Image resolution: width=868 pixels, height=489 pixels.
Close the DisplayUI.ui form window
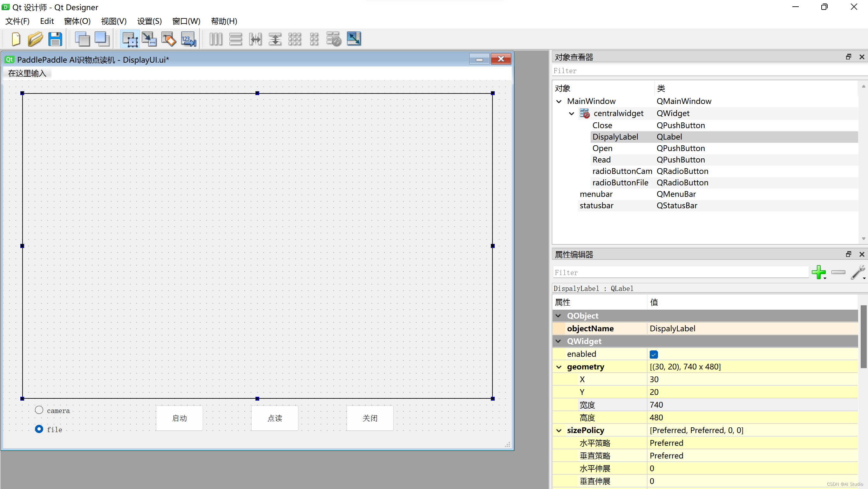[501, 59]
